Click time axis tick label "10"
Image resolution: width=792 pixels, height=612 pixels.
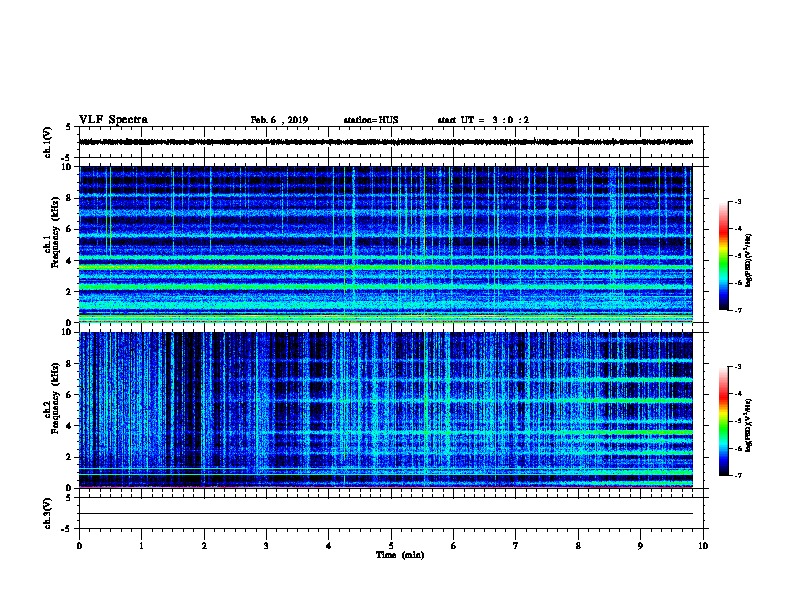coord(703,546)
